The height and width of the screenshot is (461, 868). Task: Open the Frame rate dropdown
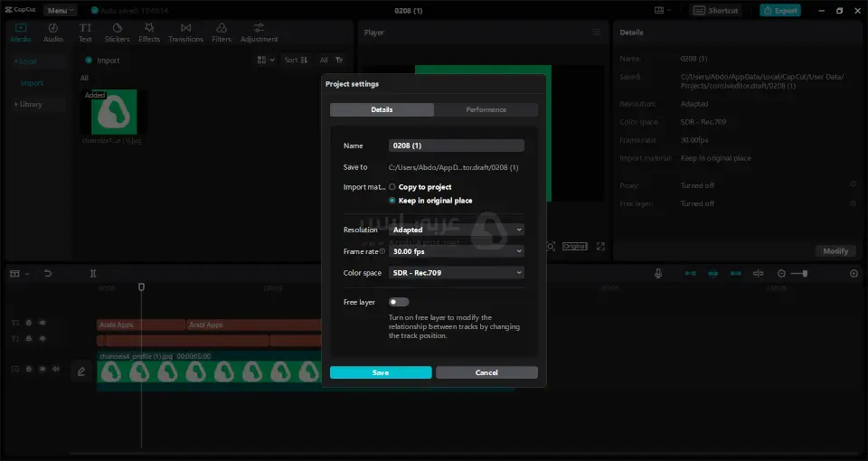point(456,251)
